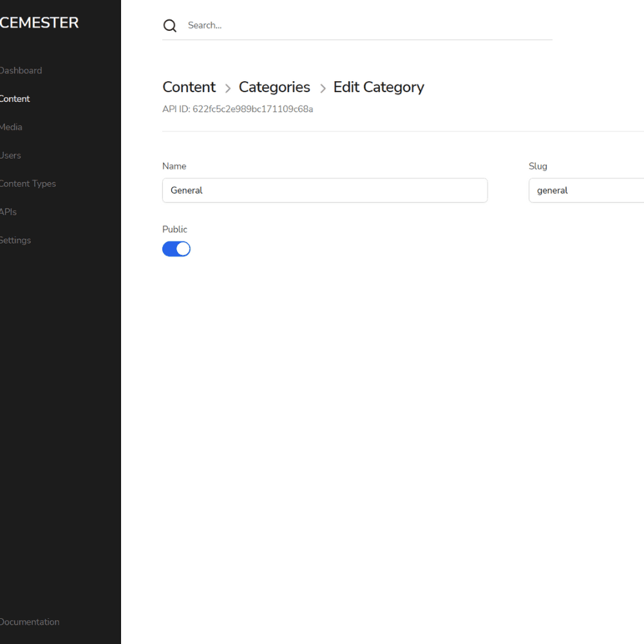Go back to the Categories breadcrumb

[274, 88]
